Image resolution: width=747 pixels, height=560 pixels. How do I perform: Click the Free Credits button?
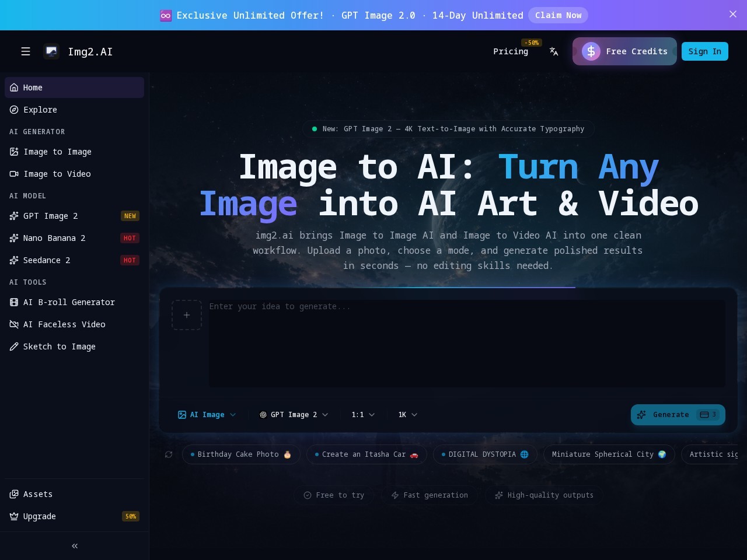[624, 51]
